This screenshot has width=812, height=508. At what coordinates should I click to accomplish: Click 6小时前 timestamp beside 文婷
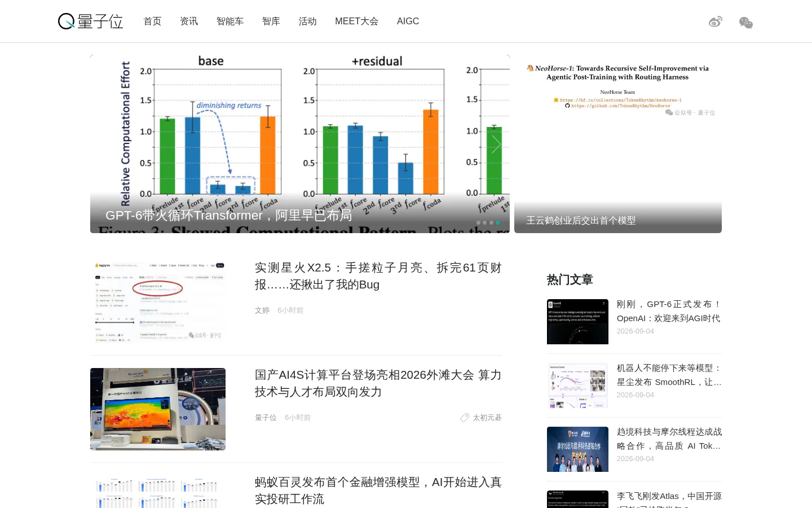290,310
